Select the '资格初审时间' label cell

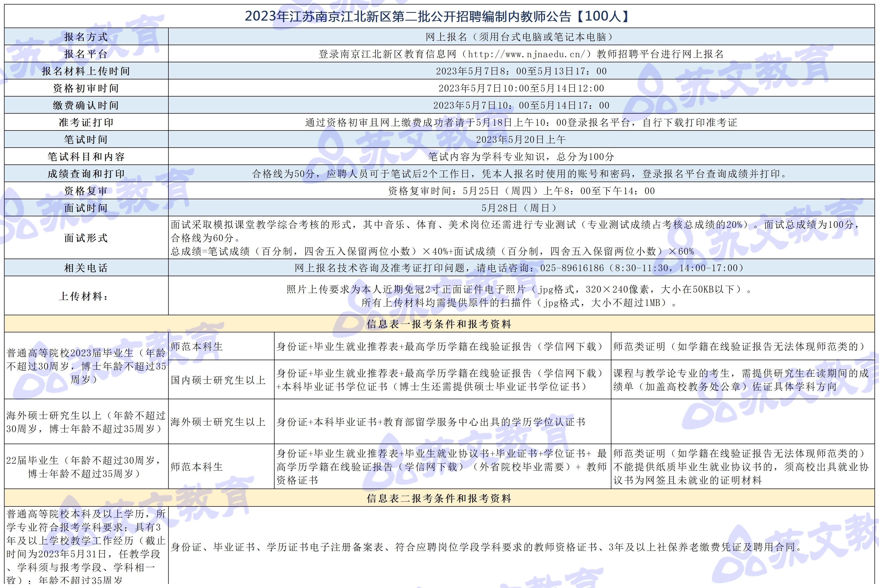[x=86, y=88]
